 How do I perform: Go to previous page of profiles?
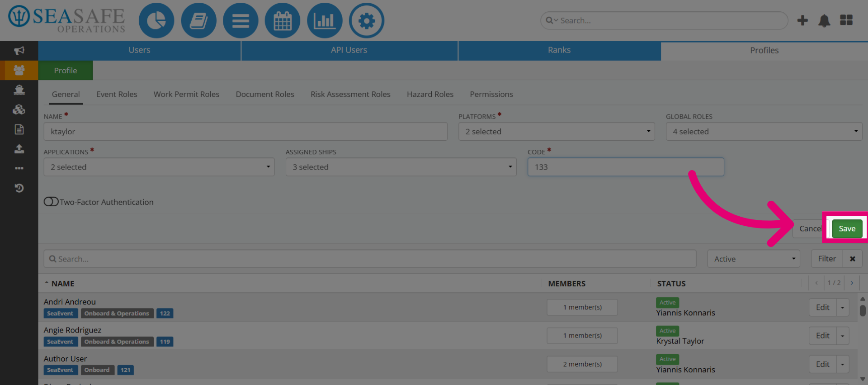point(816,283)
